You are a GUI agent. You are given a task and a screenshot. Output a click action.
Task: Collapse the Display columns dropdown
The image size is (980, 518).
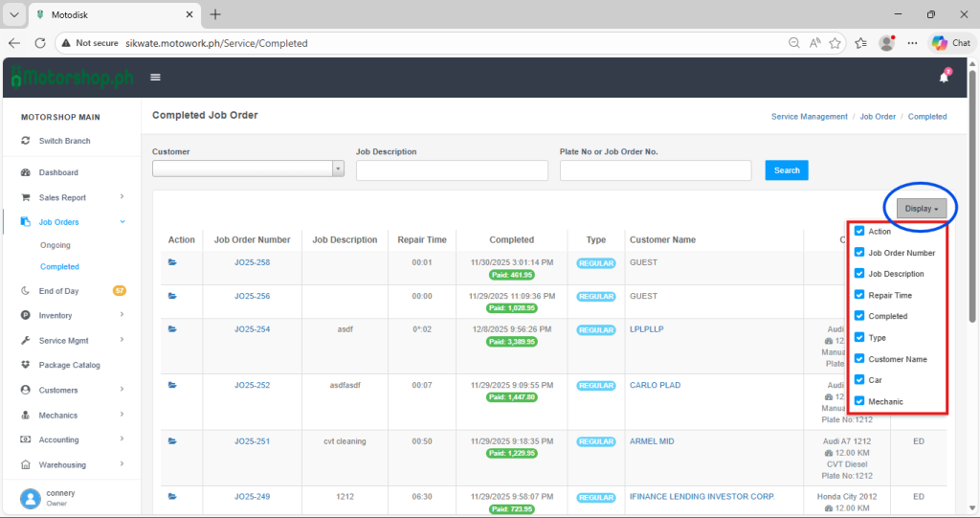922,208
